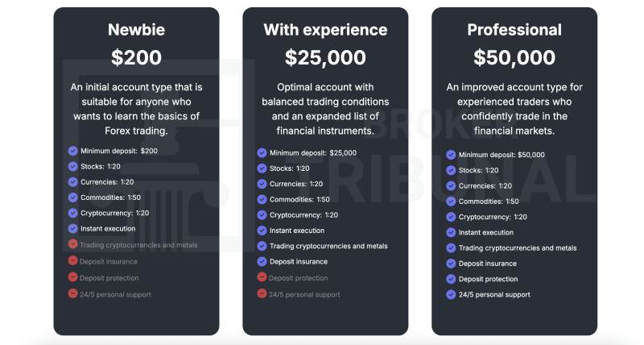
Task: Click the checkmark next to With experience Instant execution
Action: point(262,231)
